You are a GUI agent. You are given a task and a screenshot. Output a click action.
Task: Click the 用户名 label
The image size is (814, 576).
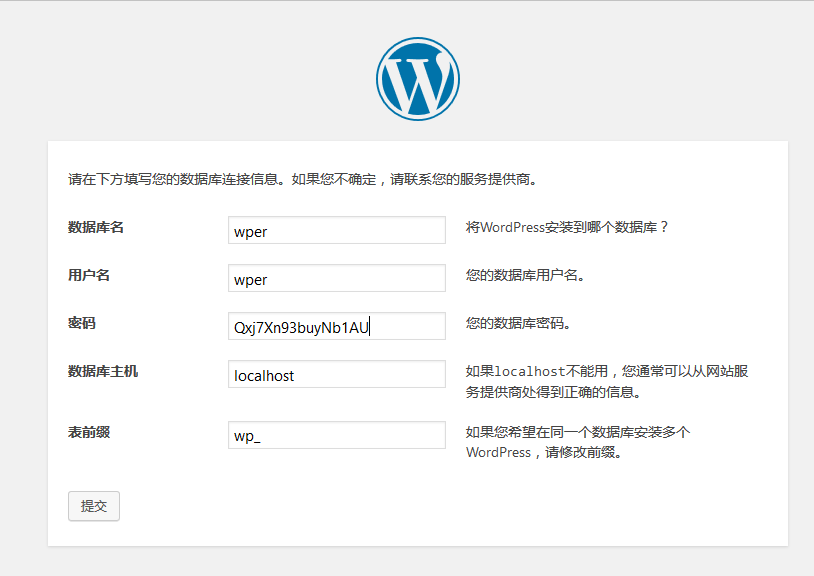click(89, 276)
